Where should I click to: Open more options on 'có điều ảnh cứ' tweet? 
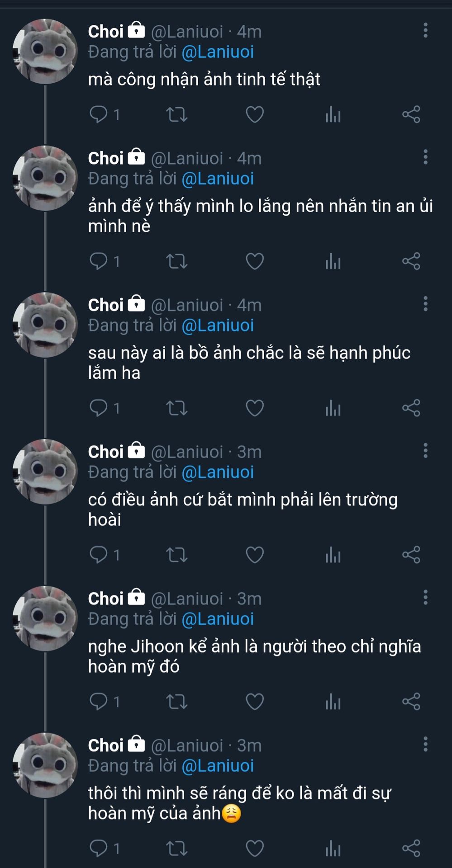coord(425,450)
